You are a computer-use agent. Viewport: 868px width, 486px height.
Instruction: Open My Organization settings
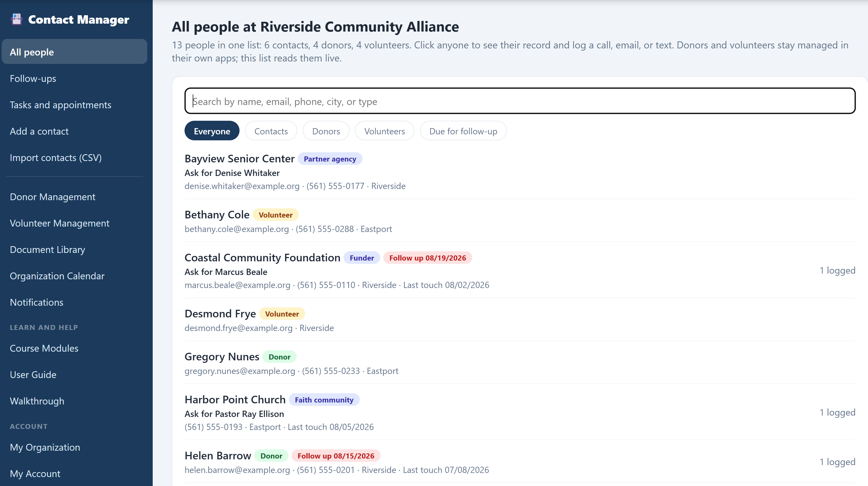74,447
